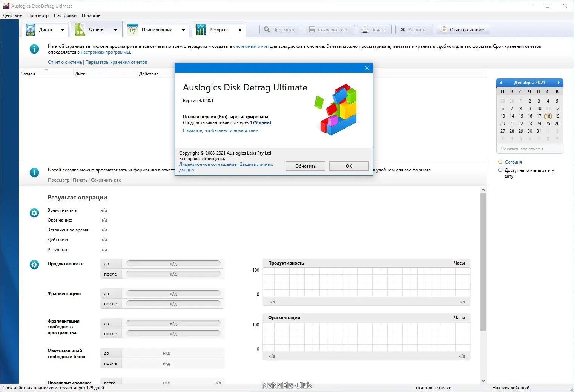The image size is (574, 392).
Task: Open the Диски section icon
Action: 31,30
